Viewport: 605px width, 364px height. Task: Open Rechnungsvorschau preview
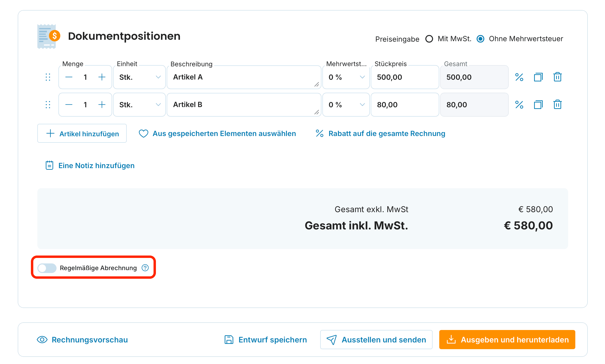pyautogui.click(x=82, y=340)
